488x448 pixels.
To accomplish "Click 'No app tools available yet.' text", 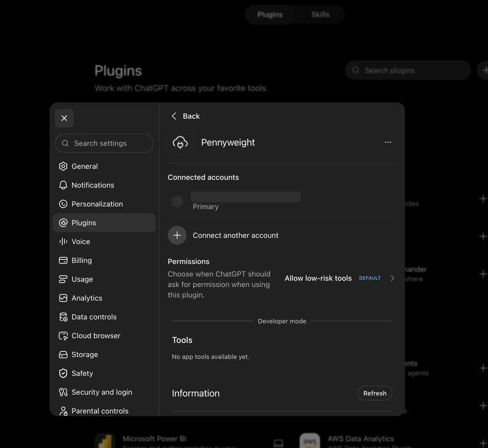I will click(211, 357).
